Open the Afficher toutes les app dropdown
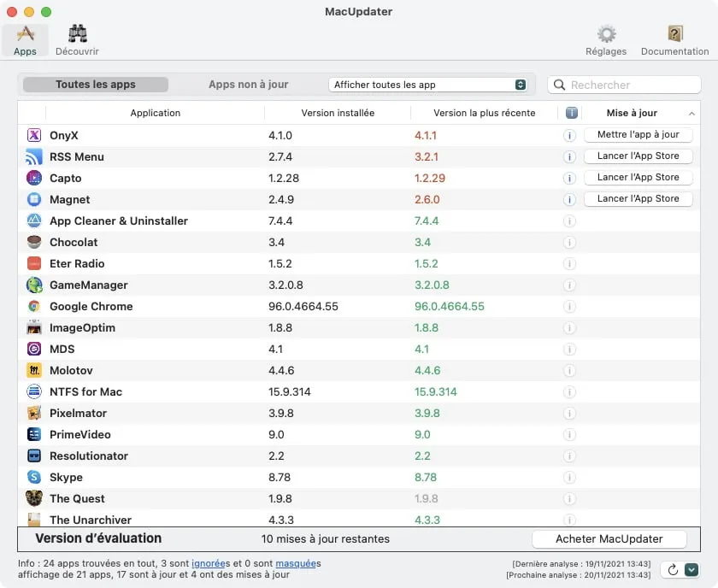The width and height of the screenshot is (718, 588). tap(427, 85)
